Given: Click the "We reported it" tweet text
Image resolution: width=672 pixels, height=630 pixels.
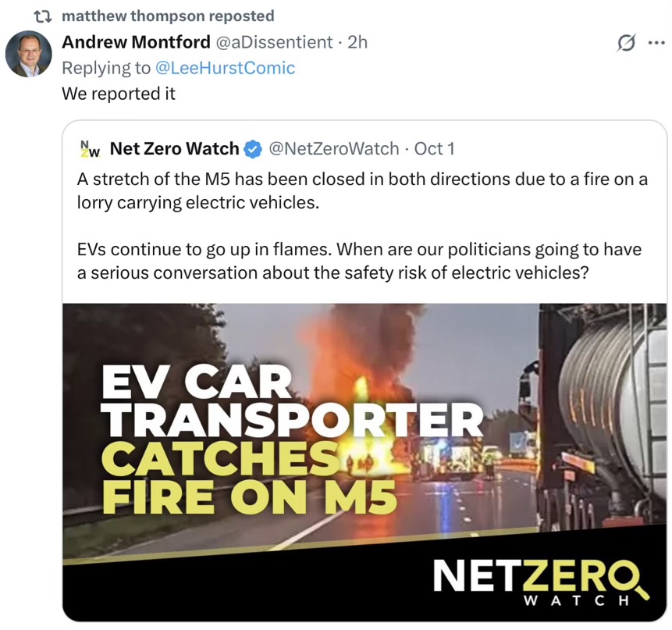Looking at the screenshot, I should pyautogui.click(x=119, y=94).
